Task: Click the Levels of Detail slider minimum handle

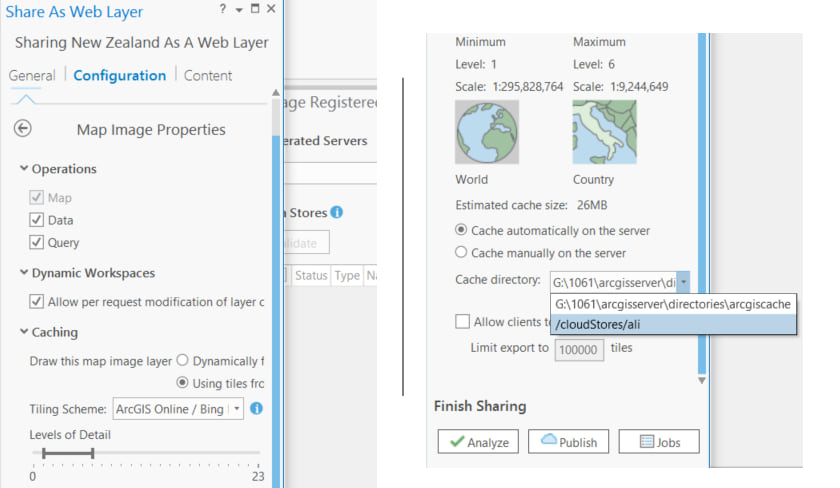Action: point(43,453)
